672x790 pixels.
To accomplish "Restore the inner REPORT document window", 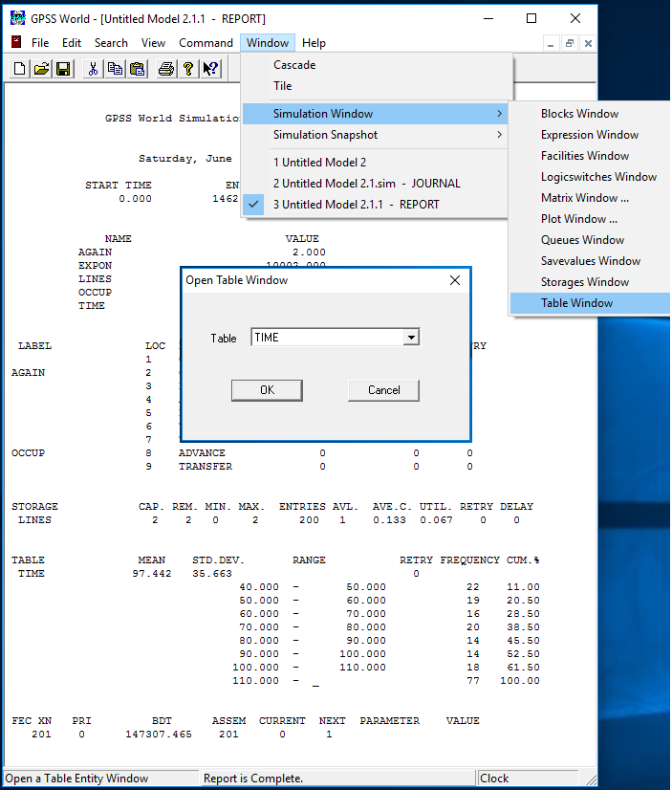I will 570,44.
